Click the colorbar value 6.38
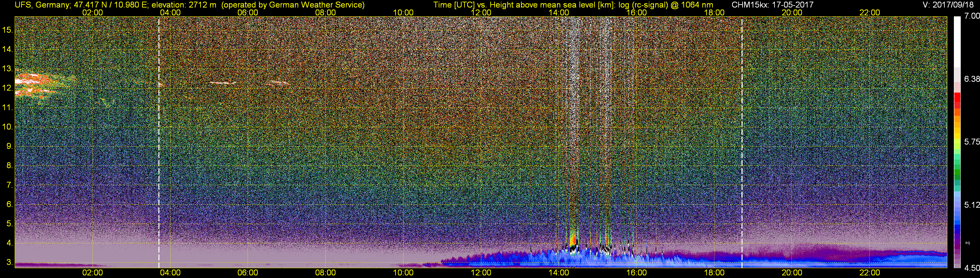The height and width of the screenshot is (278, 980). click(x=972, y=79)
